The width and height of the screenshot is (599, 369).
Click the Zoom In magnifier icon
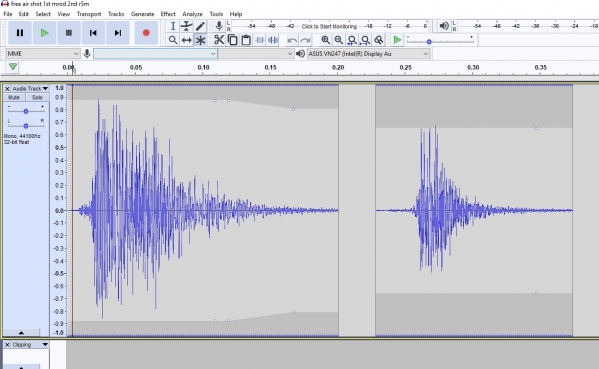pos(325,40)
